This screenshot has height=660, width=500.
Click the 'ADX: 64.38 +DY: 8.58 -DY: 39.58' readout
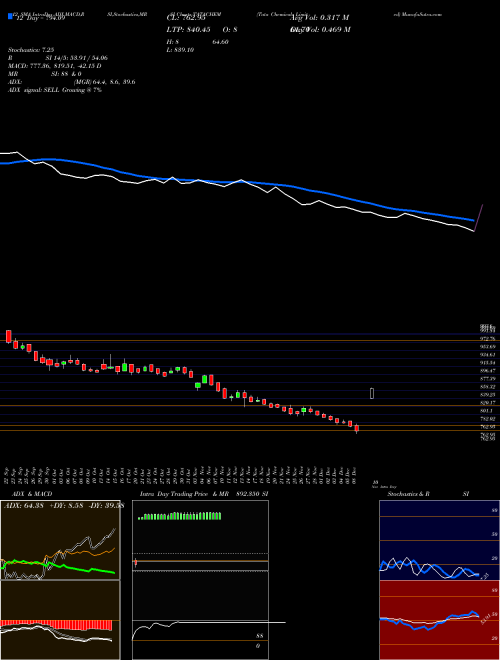tap(64, 506)
